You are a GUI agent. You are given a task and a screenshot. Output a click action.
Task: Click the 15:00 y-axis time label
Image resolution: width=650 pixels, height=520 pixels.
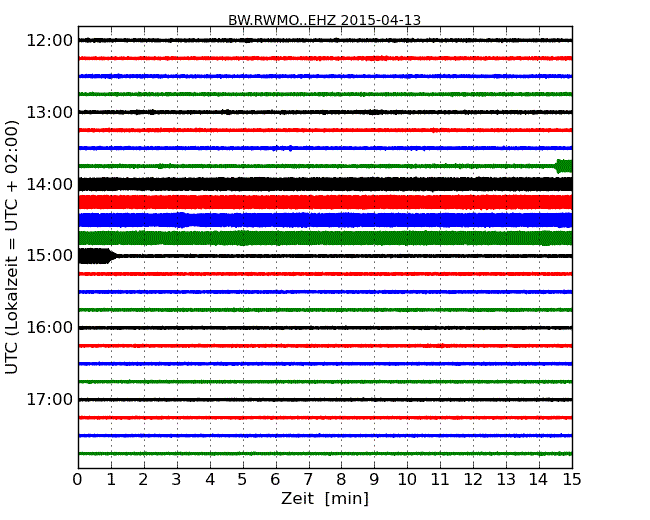pos(50,255)
